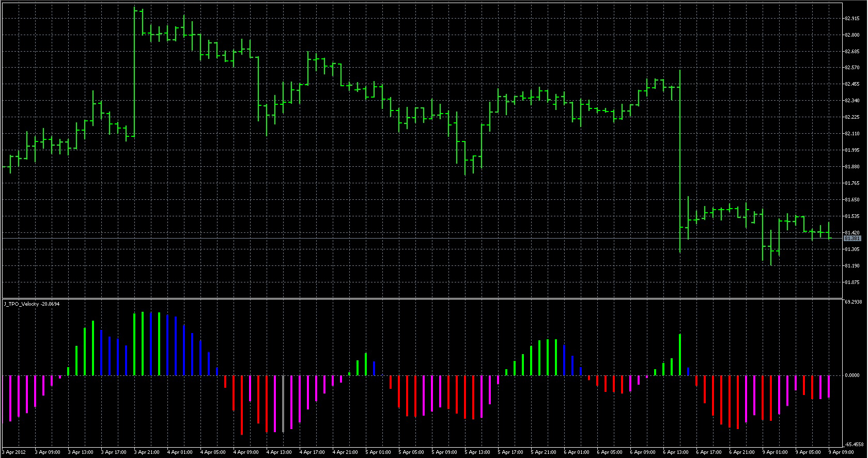Click the indicator minimum value -65.4558
Viewport: 868px width, 458px height.
click(854, 444)
